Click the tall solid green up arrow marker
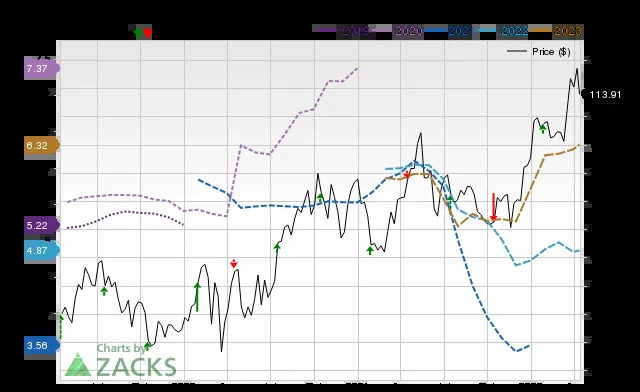Screen dimensions: 640x392 [x=197, y=297]
